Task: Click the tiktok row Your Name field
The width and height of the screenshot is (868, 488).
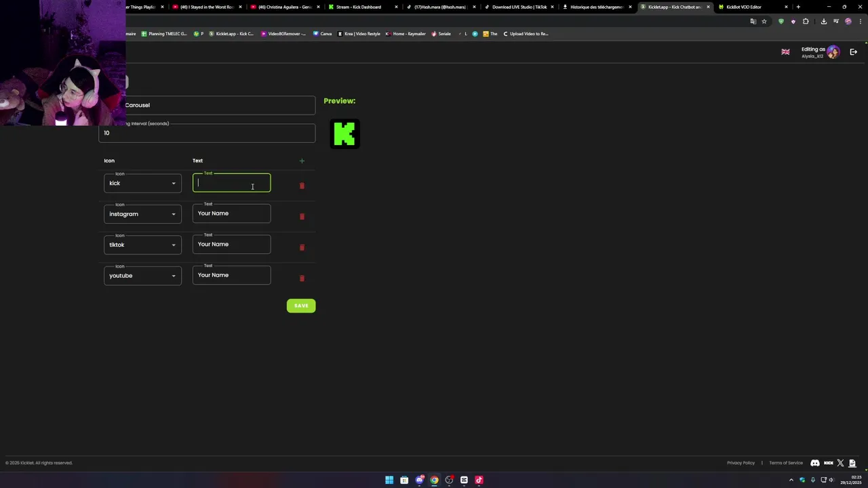Action: tap(231, 245)
